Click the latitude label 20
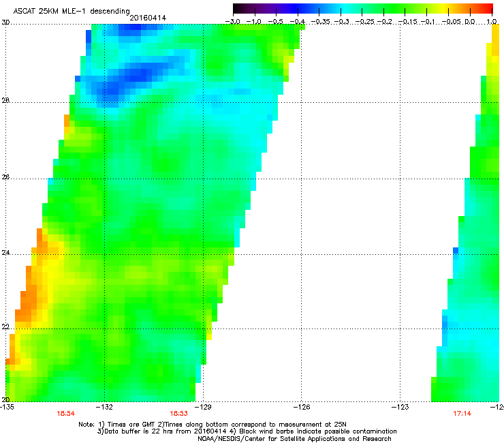The width and height of the screenshot is (504, 443). click(5, 399)
